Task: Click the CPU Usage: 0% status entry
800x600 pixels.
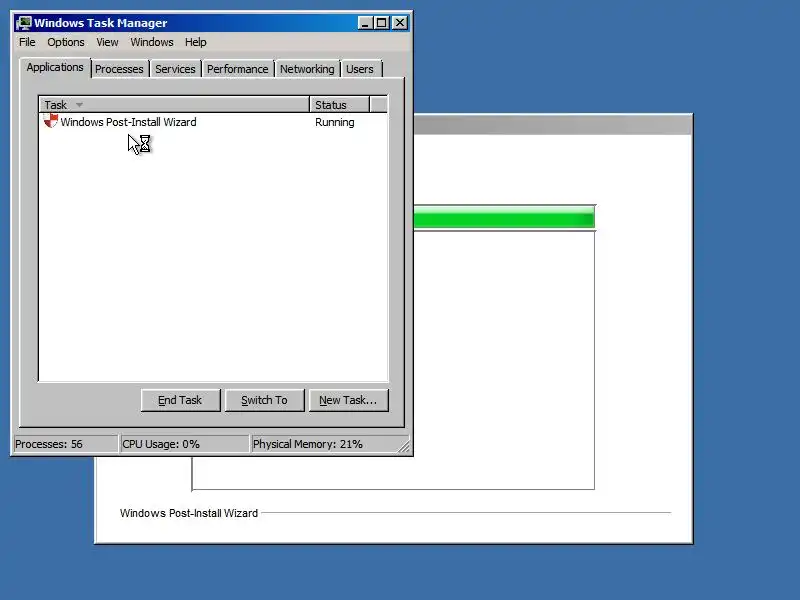Action: point(184,444)
